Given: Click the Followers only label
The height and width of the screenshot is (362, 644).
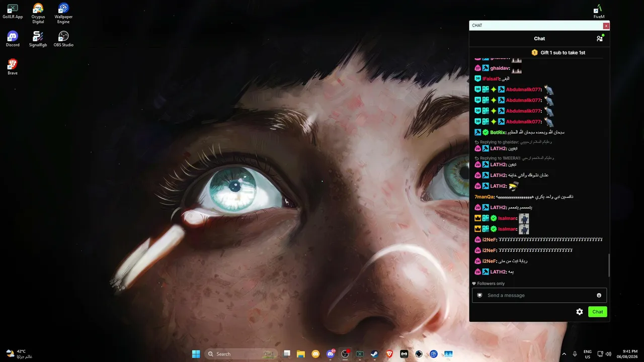Looking at the screenshot, I should [x=488, y=284].
